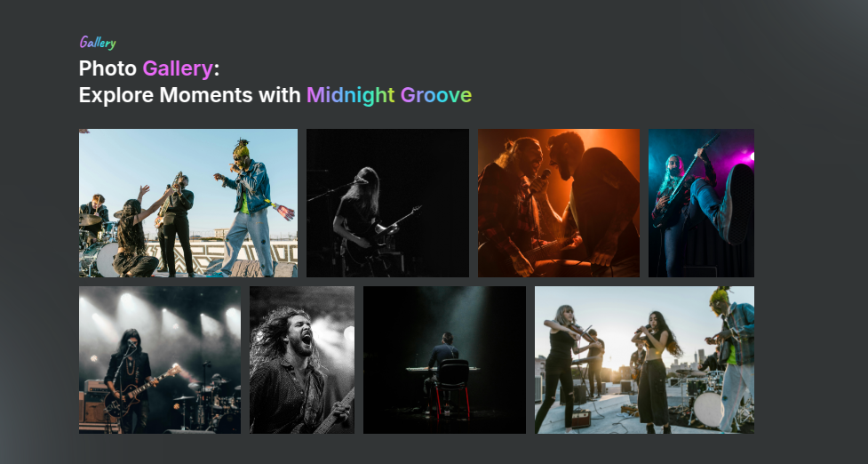The width and height of the screenshot is (868, 464).
Task: Open the guitarist under stage spotlights photo
Action: 160,360
